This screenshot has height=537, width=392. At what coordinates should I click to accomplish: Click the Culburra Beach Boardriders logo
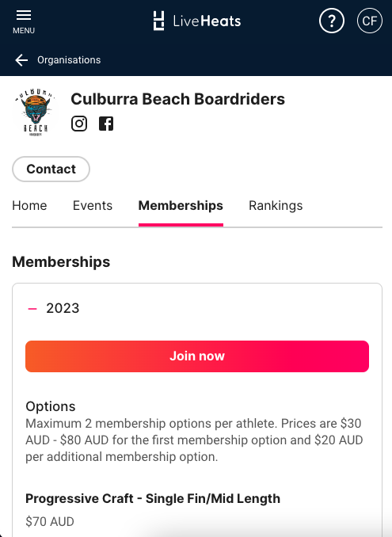click(36, 112)
